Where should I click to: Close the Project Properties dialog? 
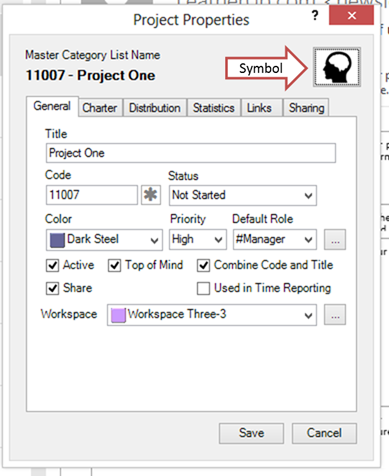351,15
